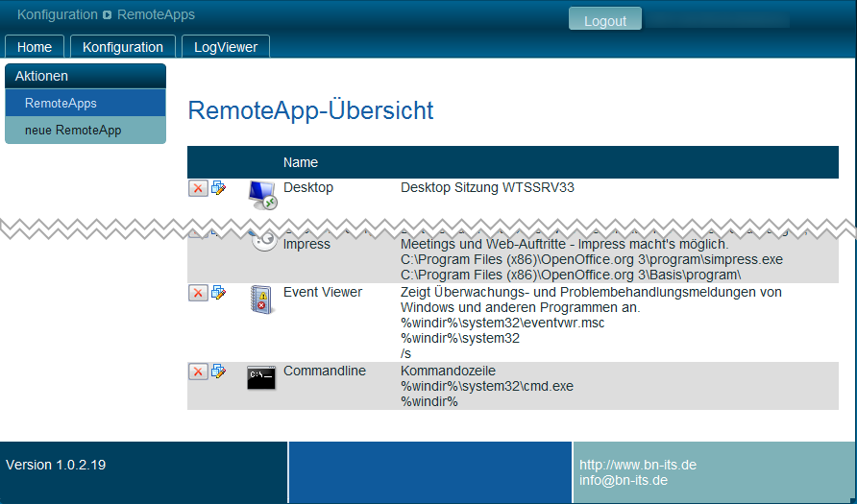This screenshot has width=857, height=504.
Task: Delete the Event Viewer entry
Action: tap(198, 293)
